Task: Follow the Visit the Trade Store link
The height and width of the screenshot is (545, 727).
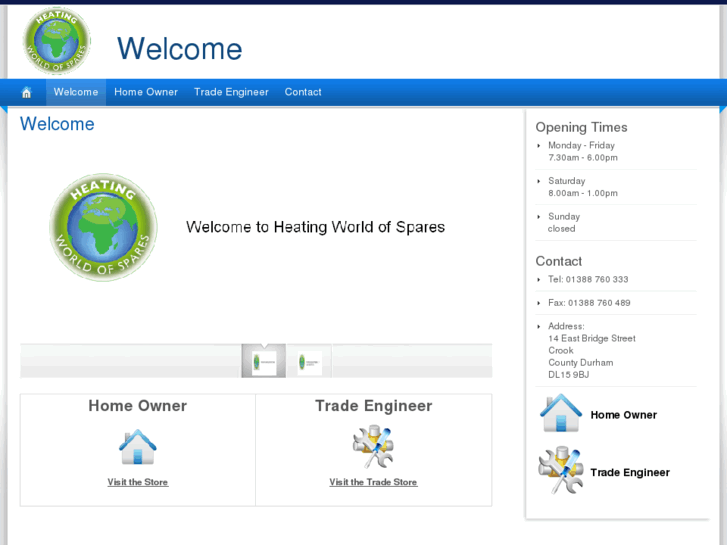Action: tap(373, 482)
